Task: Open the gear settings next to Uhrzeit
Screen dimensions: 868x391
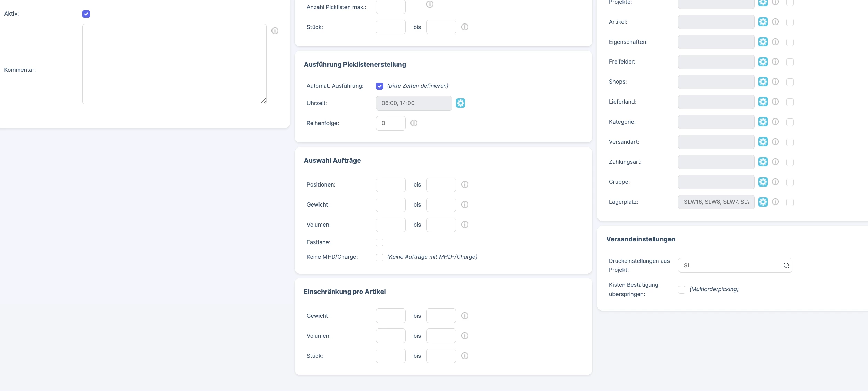Action: pyautogui.click(x=460, y=103)
